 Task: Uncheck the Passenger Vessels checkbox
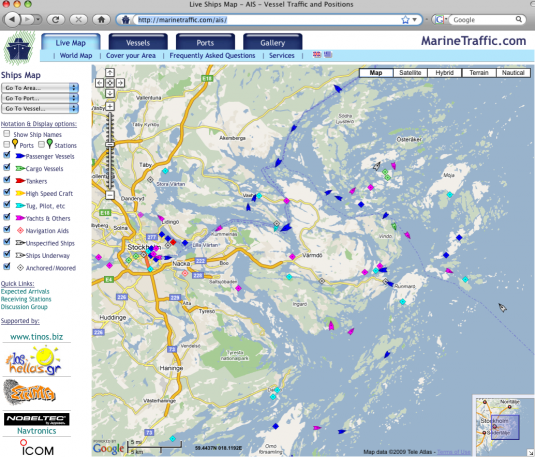[6, 155]
